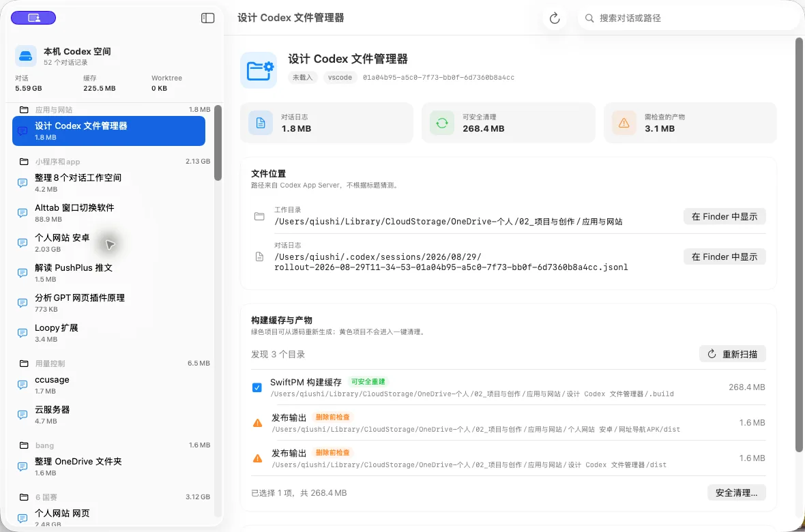Click the 已选择 1 项,共 268.4 MB summary
This screenshot has height=532, width=805.
pyautogui.click(x=299, y=493)
